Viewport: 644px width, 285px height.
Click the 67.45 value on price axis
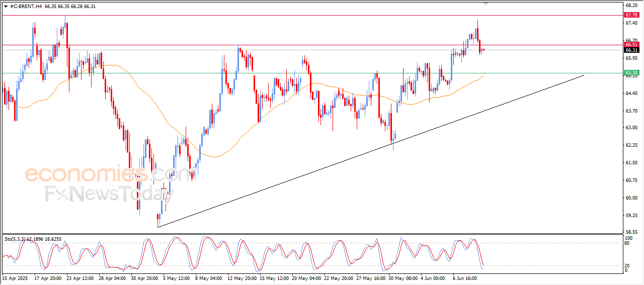pyautogui.click(x=631, y=23)
